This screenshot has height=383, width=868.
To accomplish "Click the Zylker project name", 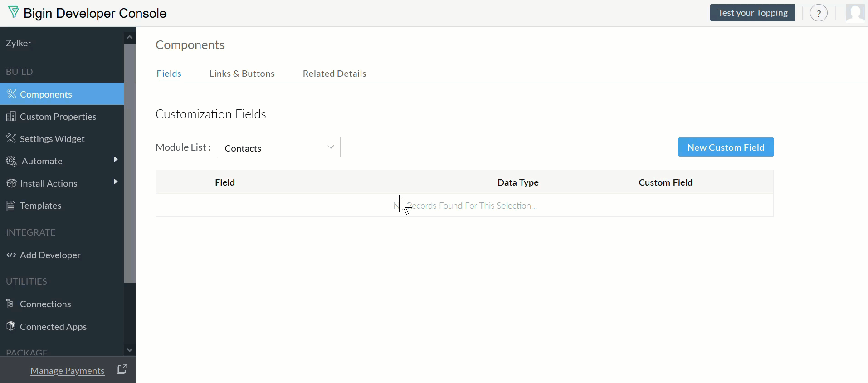I will (x=19, y=43).
